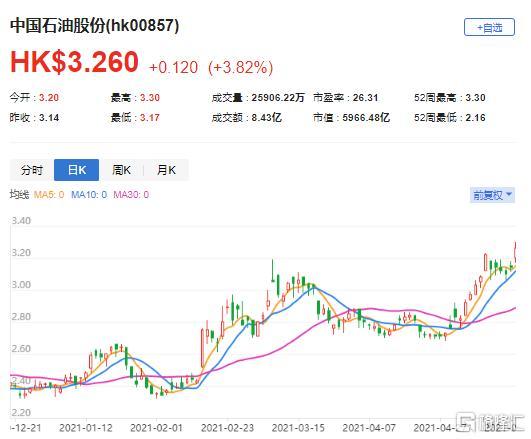Click the 均线 label
The height and width of the screenshot is (439, 531).
pos(19,195)
